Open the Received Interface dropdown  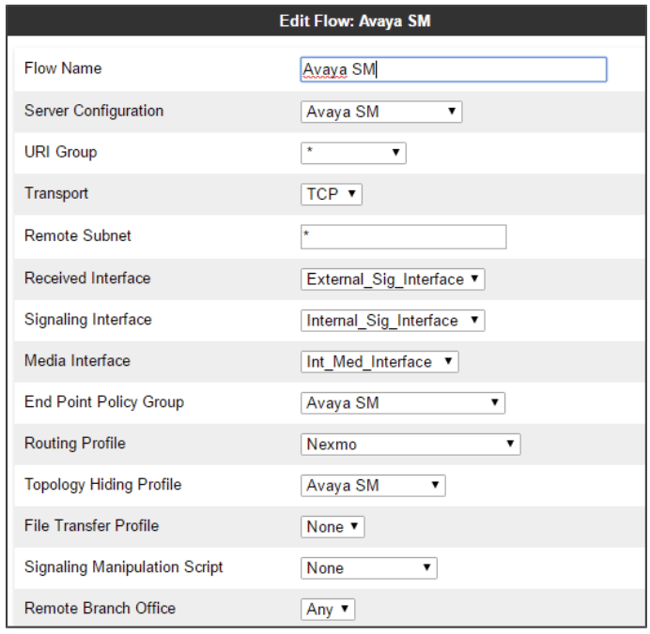(x=393, y=279)
